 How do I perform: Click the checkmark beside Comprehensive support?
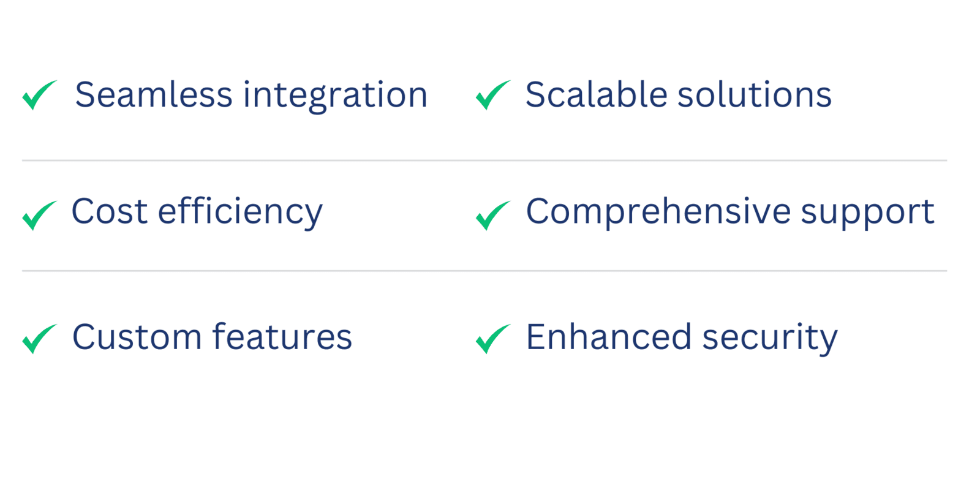coord(493,216)
